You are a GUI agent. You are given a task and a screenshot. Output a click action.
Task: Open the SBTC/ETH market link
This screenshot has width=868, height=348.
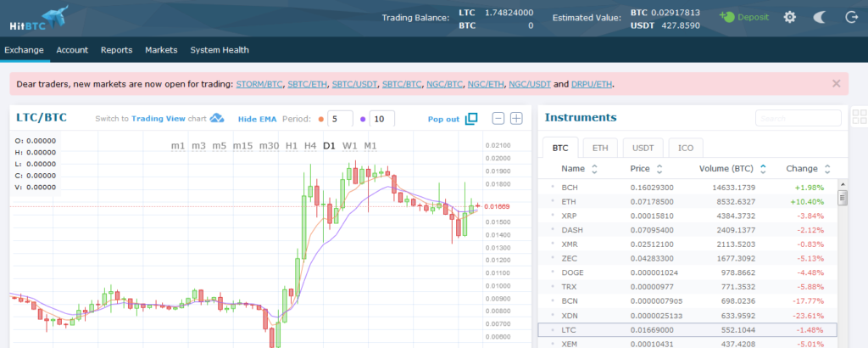tap(308, 84)
